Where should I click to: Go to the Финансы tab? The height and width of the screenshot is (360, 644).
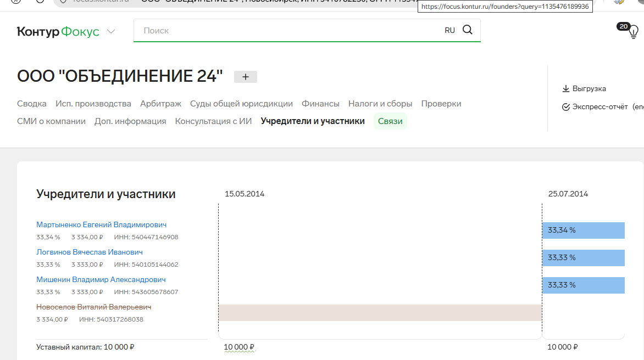(320, 104)
